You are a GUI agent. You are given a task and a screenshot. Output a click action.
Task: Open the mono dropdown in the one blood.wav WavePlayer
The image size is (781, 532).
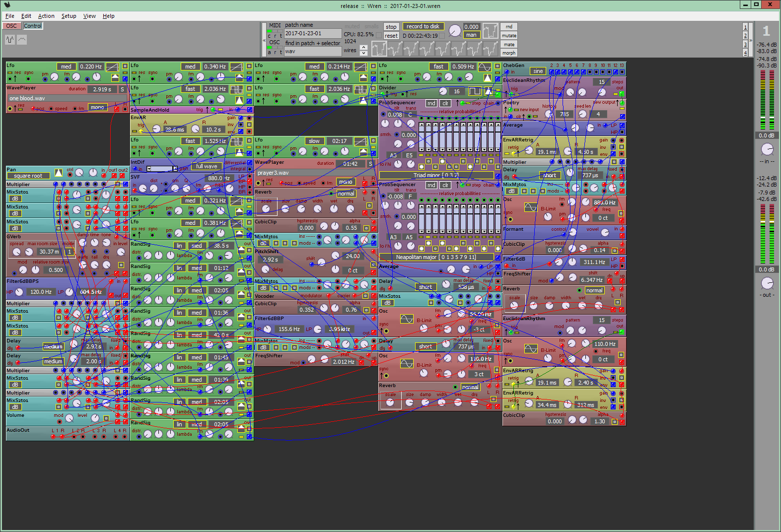tap(97, 107)
